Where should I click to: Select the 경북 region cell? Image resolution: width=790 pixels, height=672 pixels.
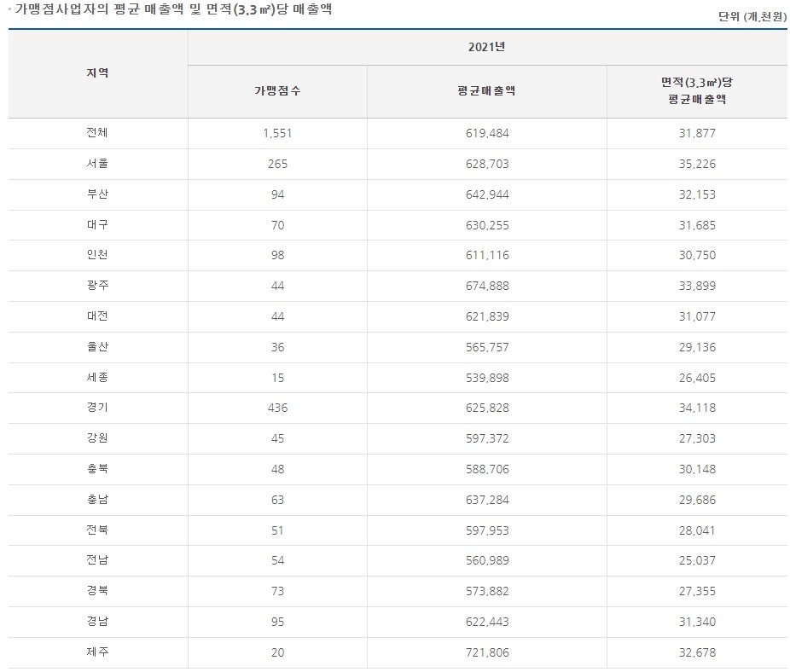tap(97, 590)
